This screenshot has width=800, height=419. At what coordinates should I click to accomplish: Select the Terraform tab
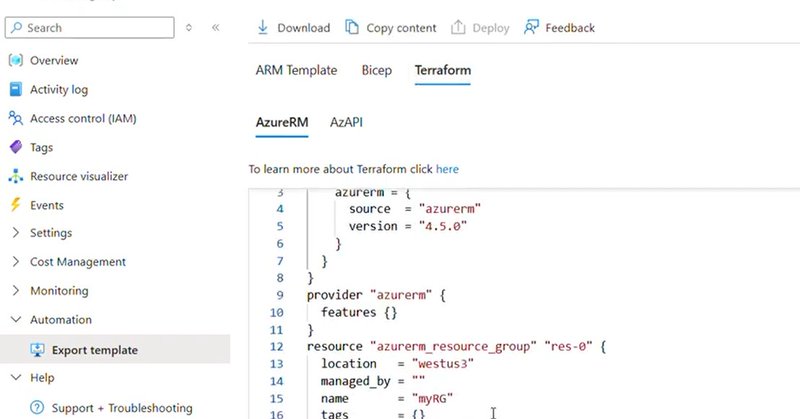coord(443,70)
